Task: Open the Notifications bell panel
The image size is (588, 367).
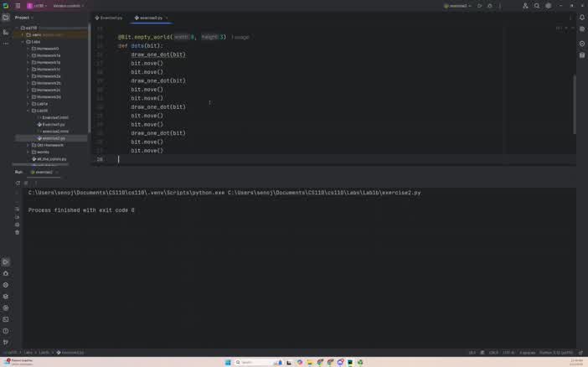Action: tap(582, 17)
